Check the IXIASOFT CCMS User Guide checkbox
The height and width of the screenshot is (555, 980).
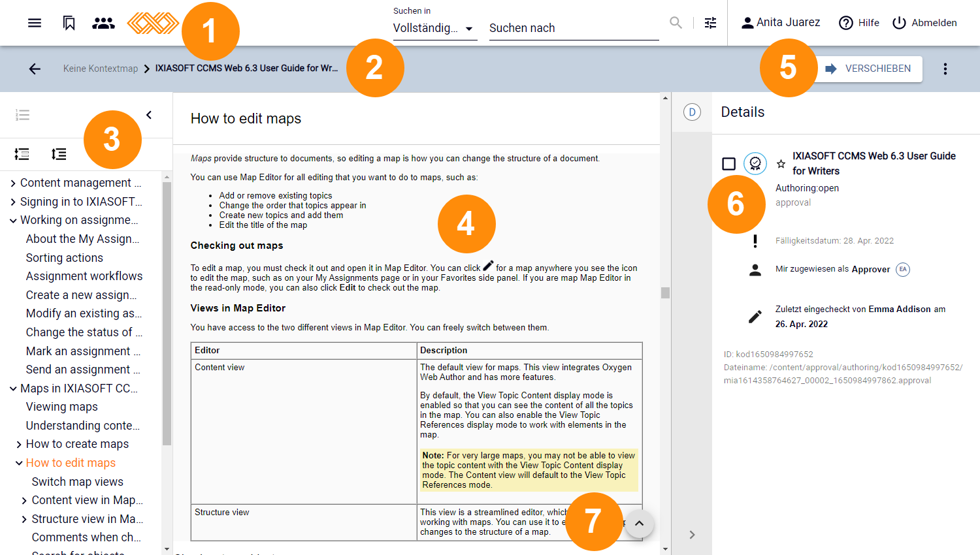pos(729,163)
